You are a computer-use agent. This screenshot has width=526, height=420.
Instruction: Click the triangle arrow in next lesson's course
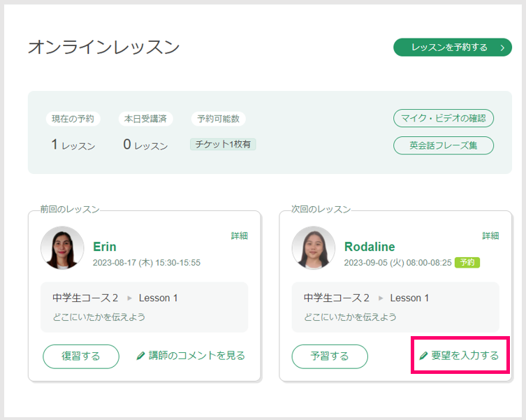(381, 298)
